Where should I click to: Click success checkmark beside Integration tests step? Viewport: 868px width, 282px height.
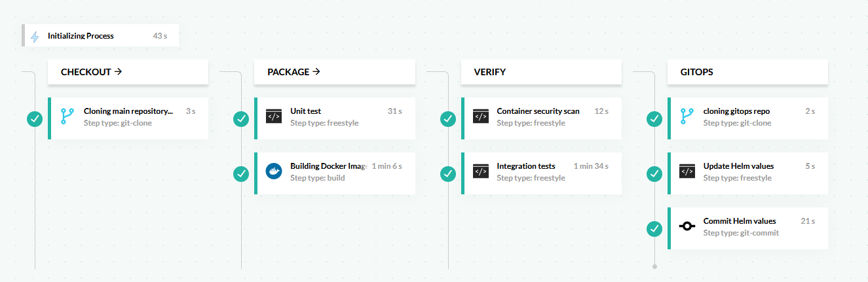point(448,174)
